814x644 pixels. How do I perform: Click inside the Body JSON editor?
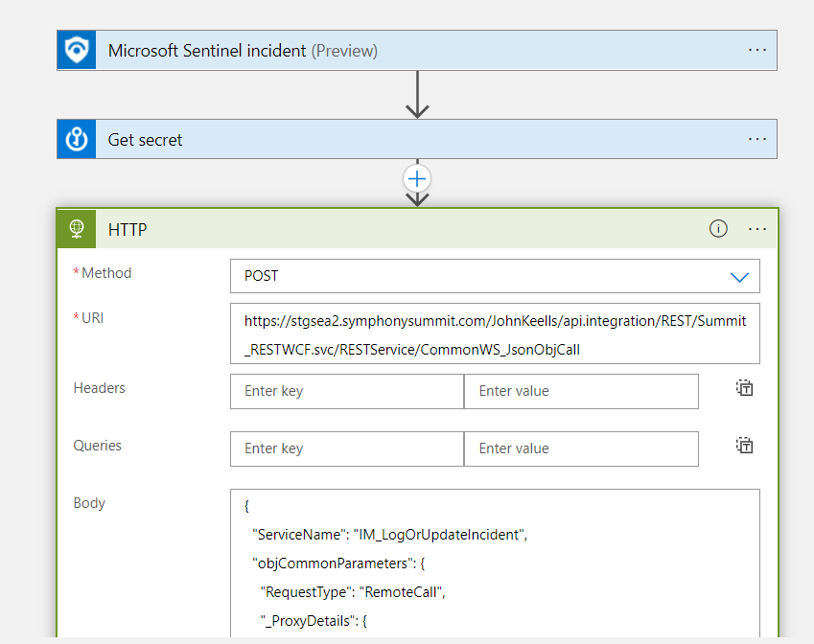[x=495, y=563]
